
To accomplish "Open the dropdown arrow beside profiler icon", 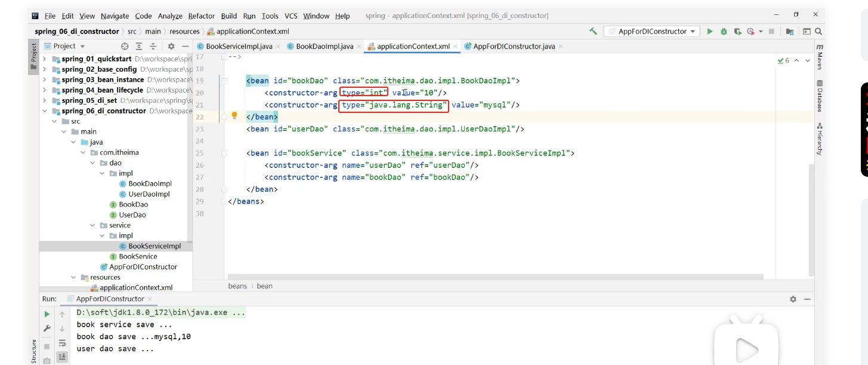I will click(760, 31).
